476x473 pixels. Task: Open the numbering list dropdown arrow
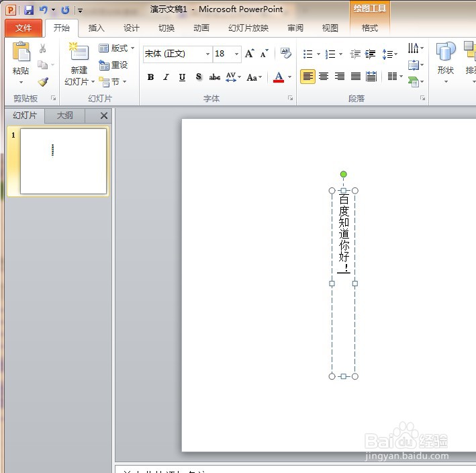coord(340,54)
